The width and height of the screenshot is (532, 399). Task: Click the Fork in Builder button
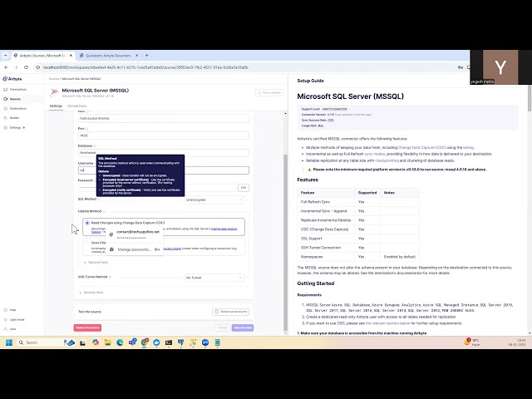coord(269,92)
